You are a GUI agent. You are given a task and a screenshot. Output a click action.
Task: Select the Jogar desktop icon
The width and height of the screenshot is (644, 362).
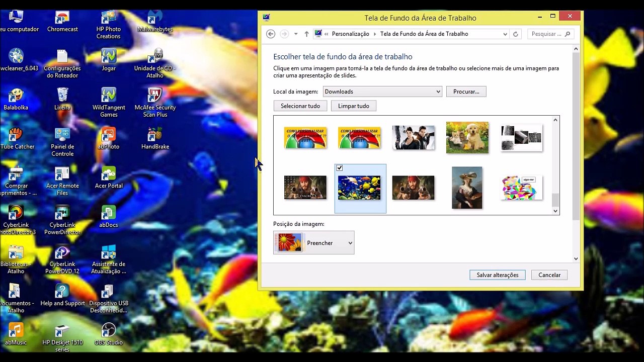coord(109,60)
